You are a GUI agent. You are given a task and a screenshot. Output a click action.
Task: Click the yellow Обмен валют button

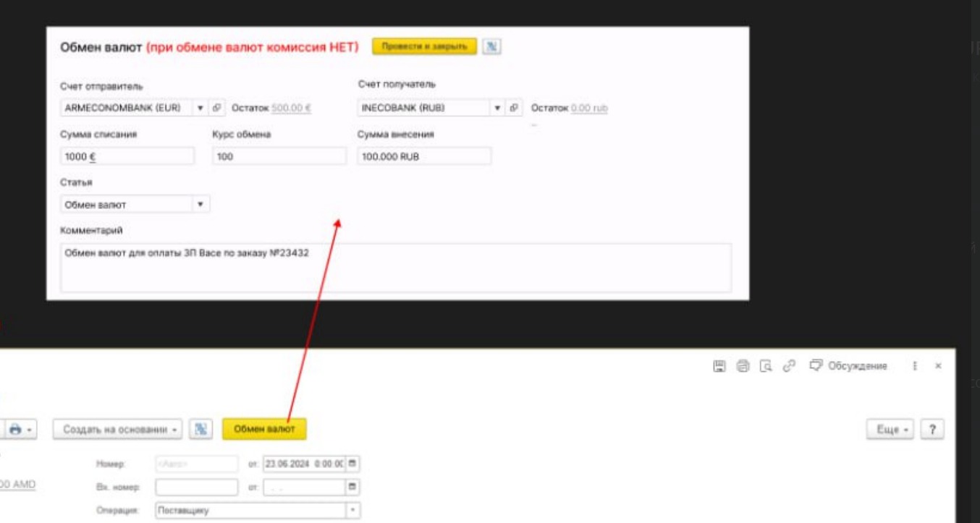click(x=264, y=429)
